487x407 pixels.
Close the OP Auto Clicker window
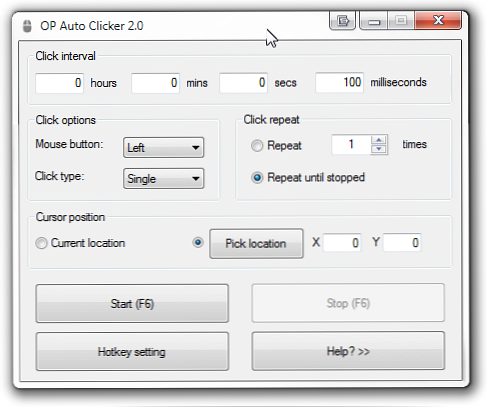[x=438, y=21]
